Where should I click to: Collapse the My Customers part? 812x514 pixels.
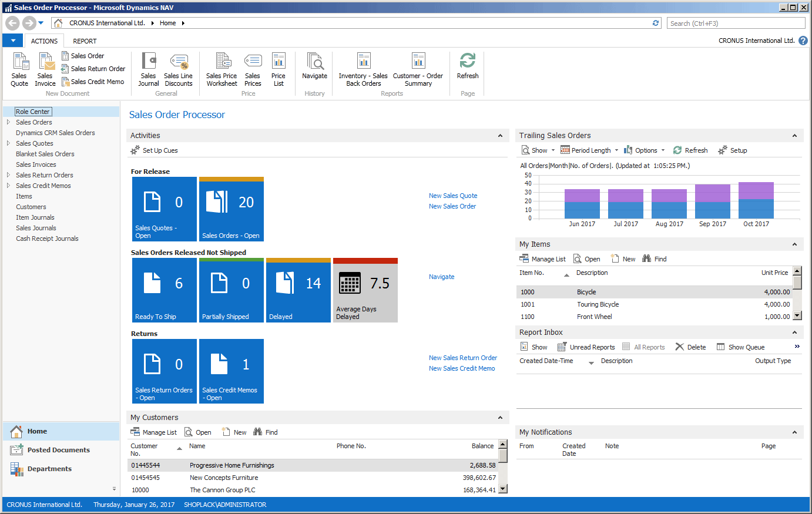[500, 418]
